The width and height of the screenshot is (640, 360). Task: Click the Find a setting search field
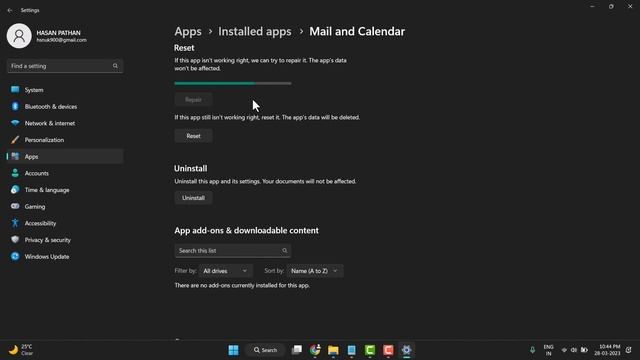click(65, 66)
